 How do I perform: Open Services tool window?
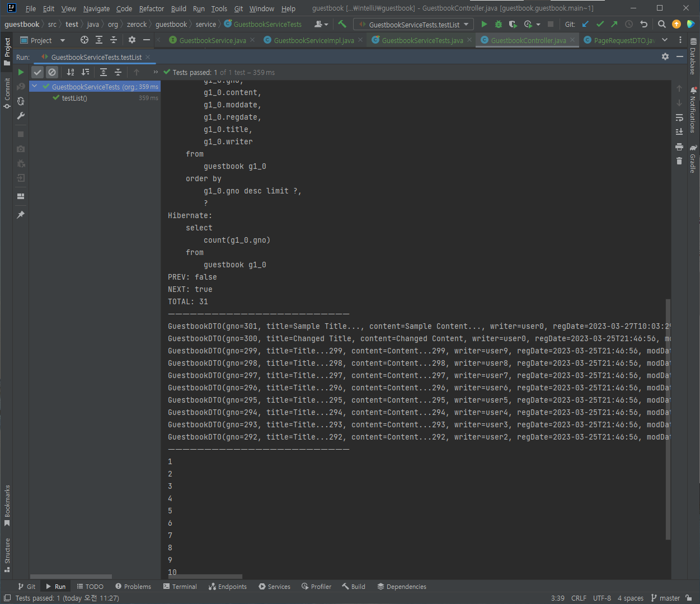274,587
